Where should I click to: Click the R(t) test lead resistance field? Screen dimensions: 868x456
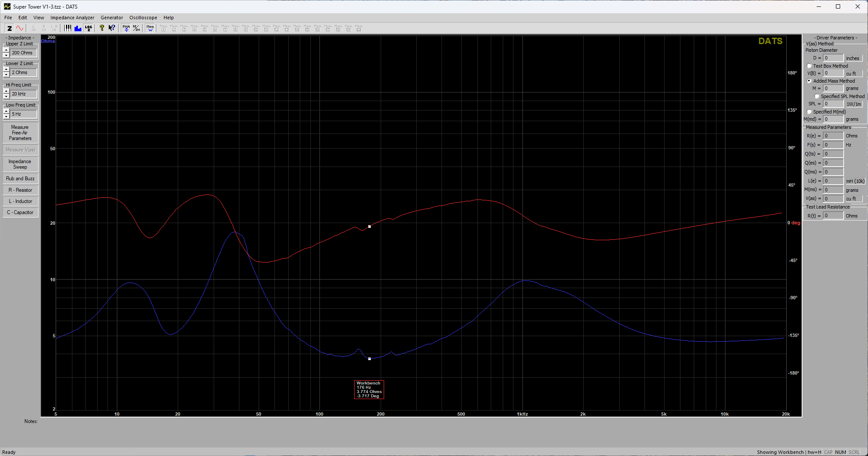833,216
